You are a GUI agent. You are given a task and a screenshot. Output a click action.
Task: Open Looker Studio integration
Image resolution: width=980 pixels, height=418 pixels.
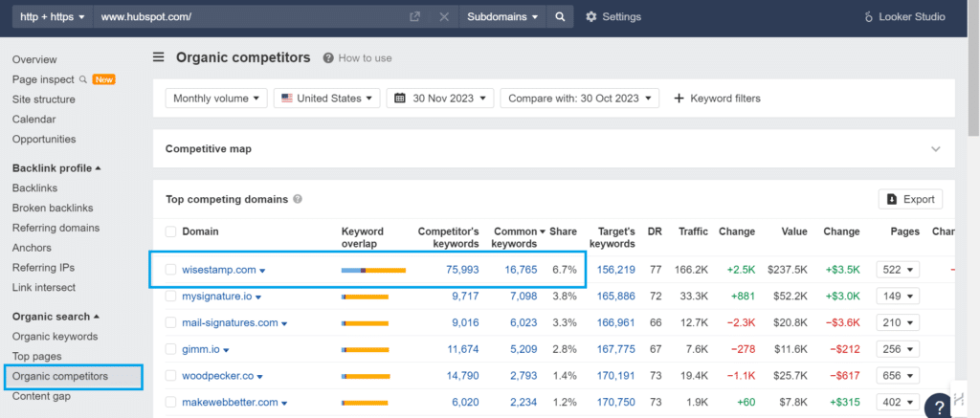904,17
